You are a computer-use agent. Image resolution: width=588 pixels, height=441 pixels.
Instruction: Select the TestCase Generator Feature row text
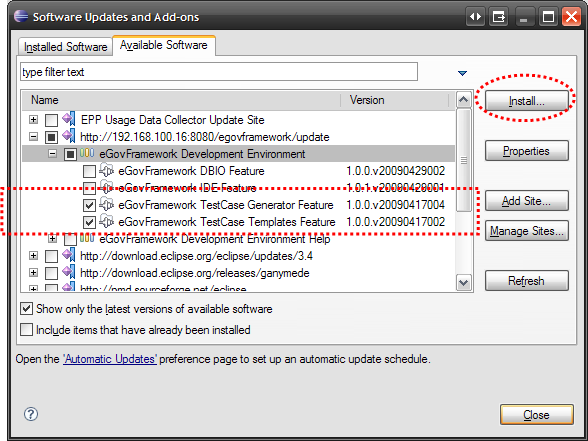pyautogui.click(x=226, y=205)
